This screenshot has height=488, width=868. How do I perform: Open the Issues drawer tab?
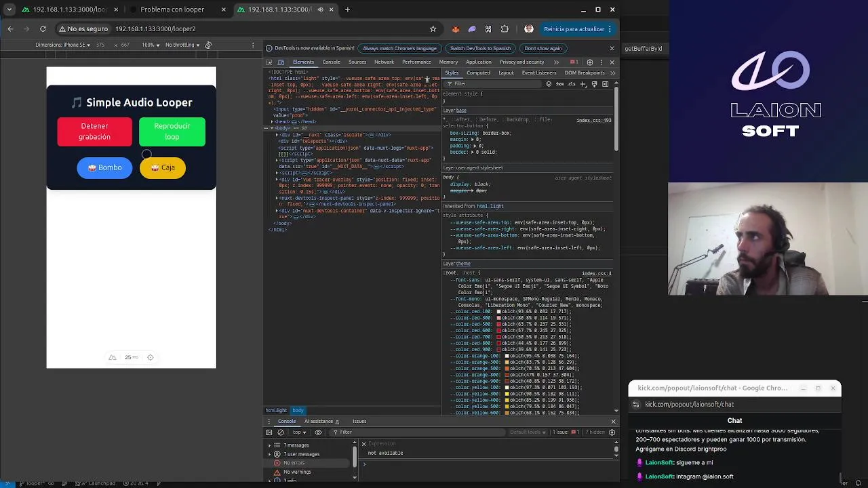tap(359, 421)
